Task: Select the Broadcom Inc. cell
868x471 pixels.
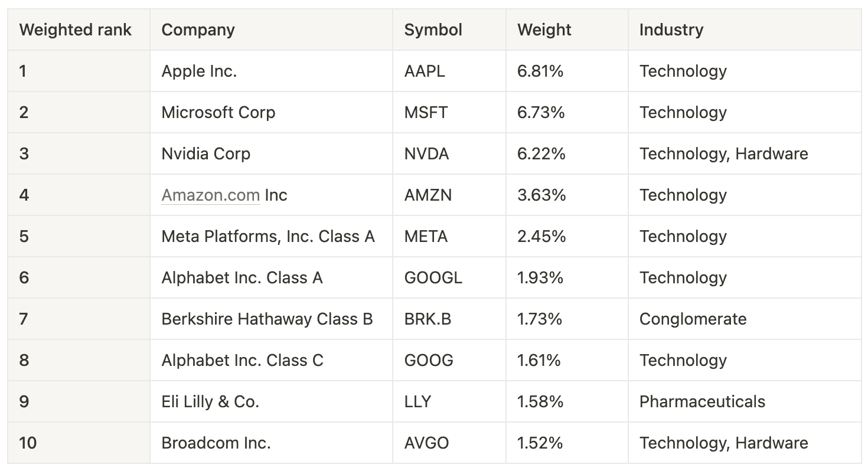Action: (x=216, y=443)
